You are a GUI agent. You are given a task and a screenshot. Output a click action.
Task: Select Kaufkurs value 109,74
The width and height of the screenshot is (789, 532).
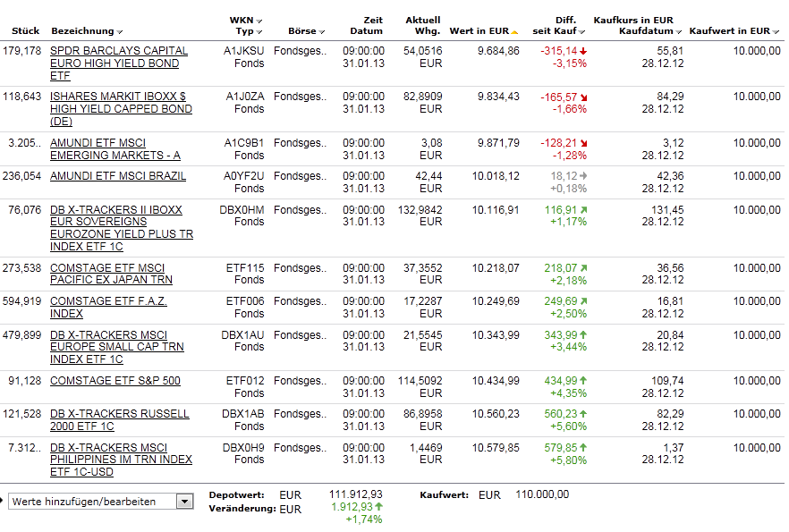pos(667,381)
